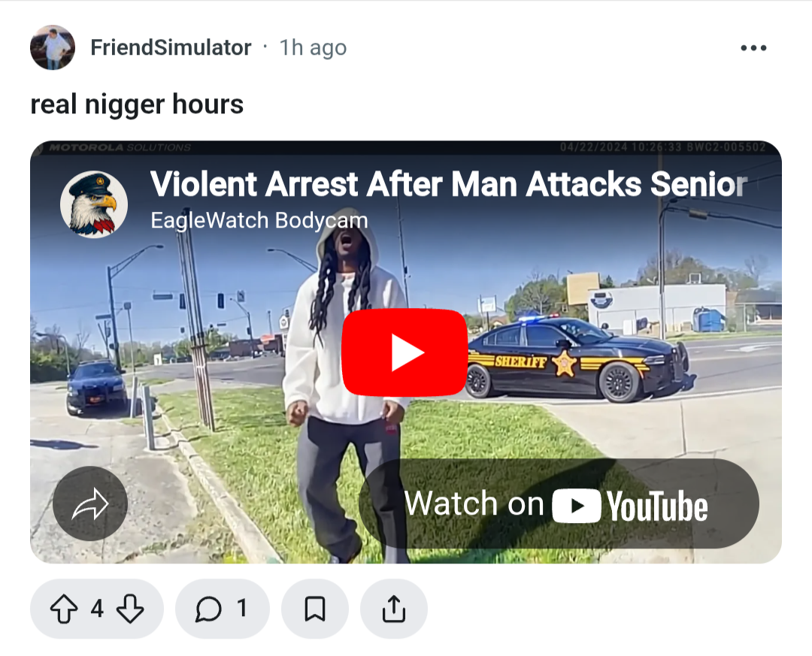Click the Watch on YouTube button
The height and width of the screenshot is (656, 812).
pyautogui.click(x=559, y=503)
